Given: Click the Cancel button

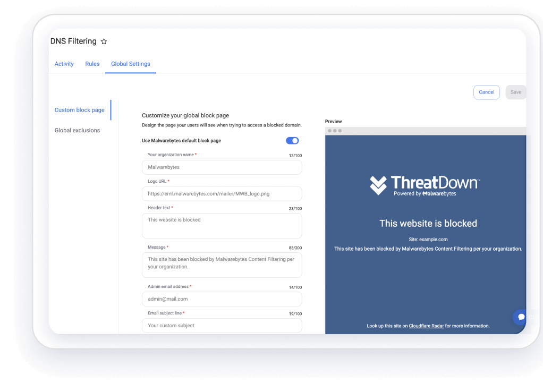Looking at the screenshot, I should (487, 92).
